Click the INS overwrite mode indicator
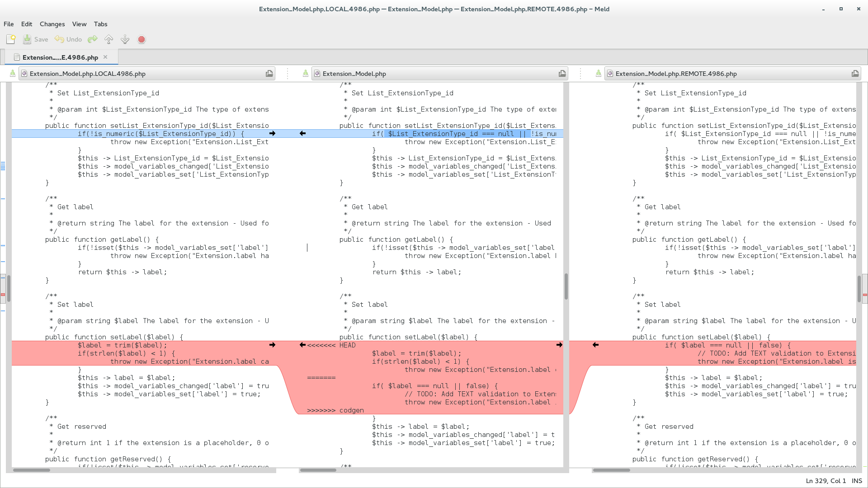The height and width of the screenshot is (488, 868). (857, 481)
